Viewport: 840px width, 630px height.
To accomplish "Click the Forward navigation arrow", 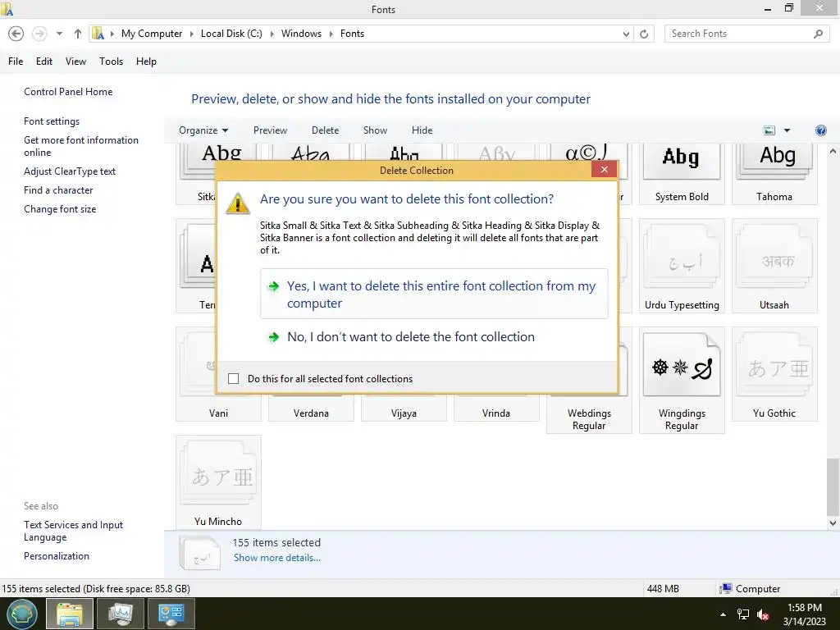I will [39, 34].
